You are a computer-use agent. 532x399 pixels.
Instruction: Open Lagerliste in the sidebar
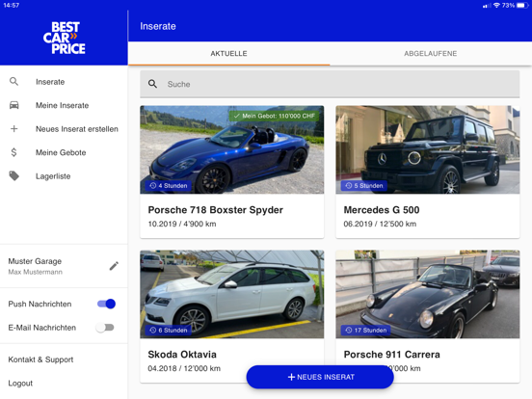pos(64,176)
